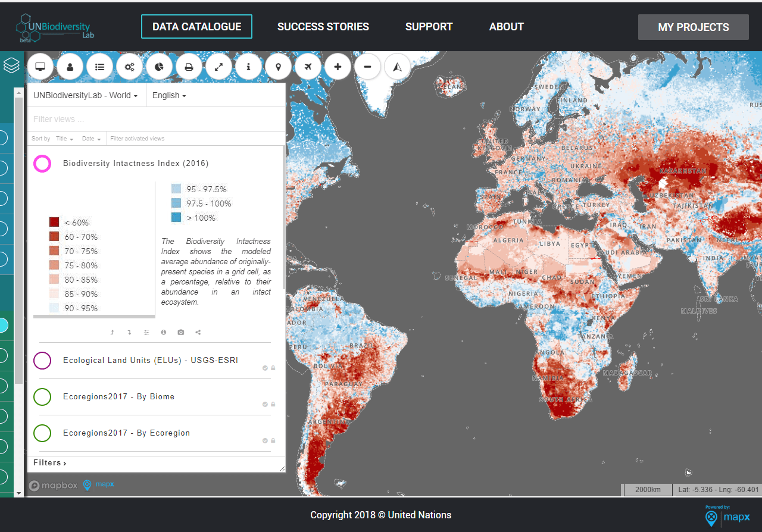This screenshot has width=762, height=532.
Task: Toggle the Ecoregions2017 - By Ecoregion view
Action: pyautogui.click(x=42, y=433)
